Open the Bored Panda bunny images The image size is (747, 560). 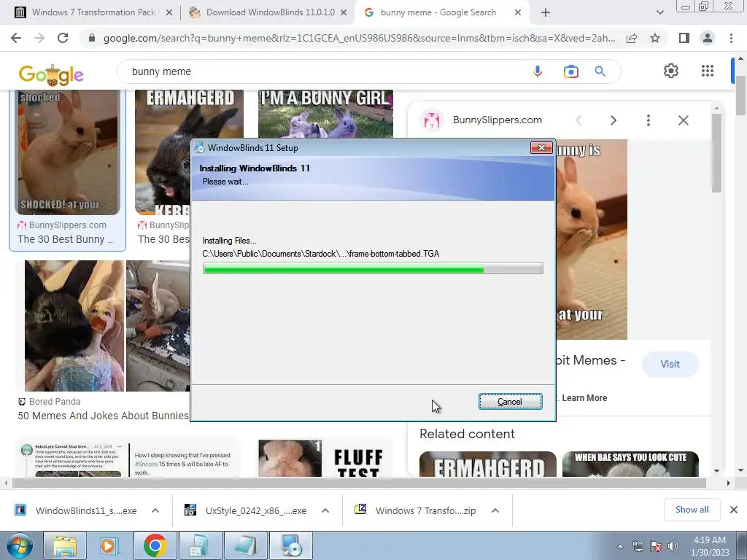tap(107, 326)
